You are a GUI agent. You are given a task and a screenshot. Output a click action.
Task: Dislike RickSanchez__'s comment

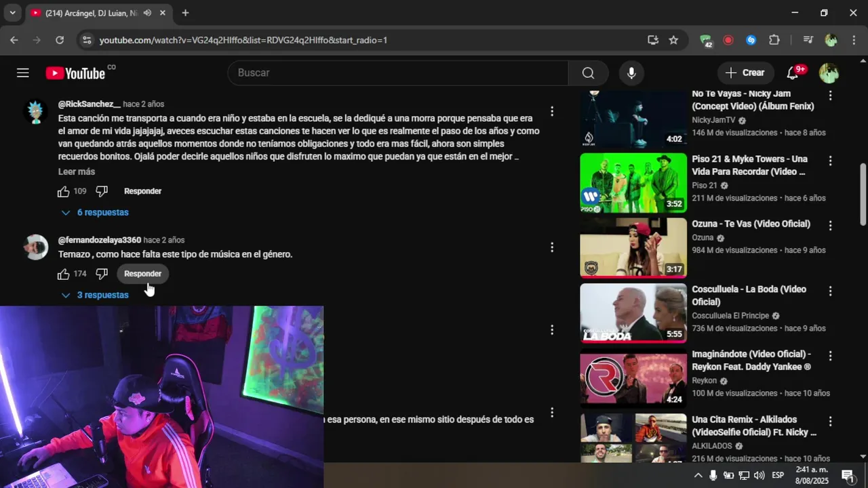(x=102, y=192)
